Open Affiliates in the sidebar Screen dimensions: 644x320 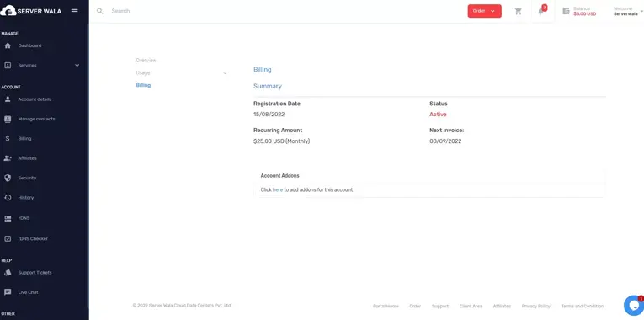coord(27,158)
